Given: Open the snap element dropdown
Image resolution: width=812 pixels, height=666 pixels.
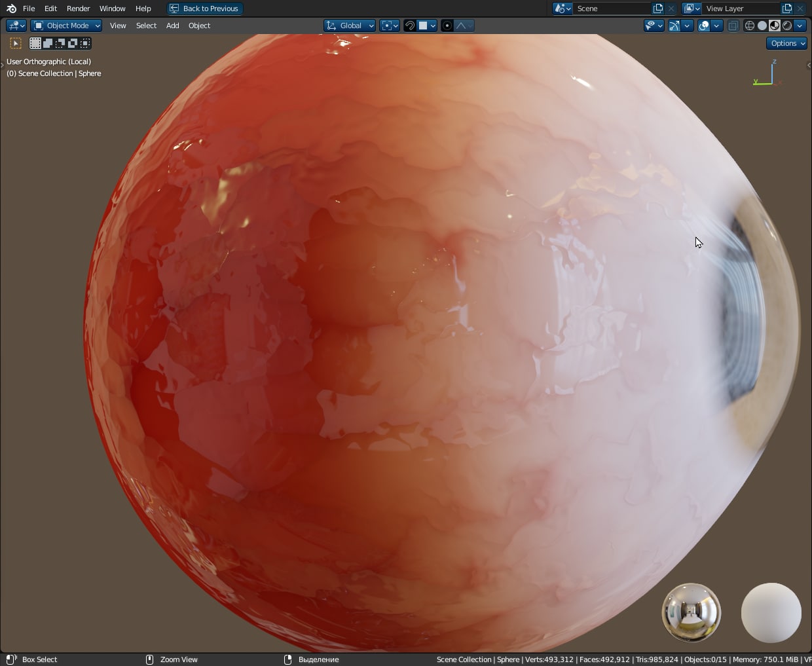Looking at the screenshot, I should [427, 26].
